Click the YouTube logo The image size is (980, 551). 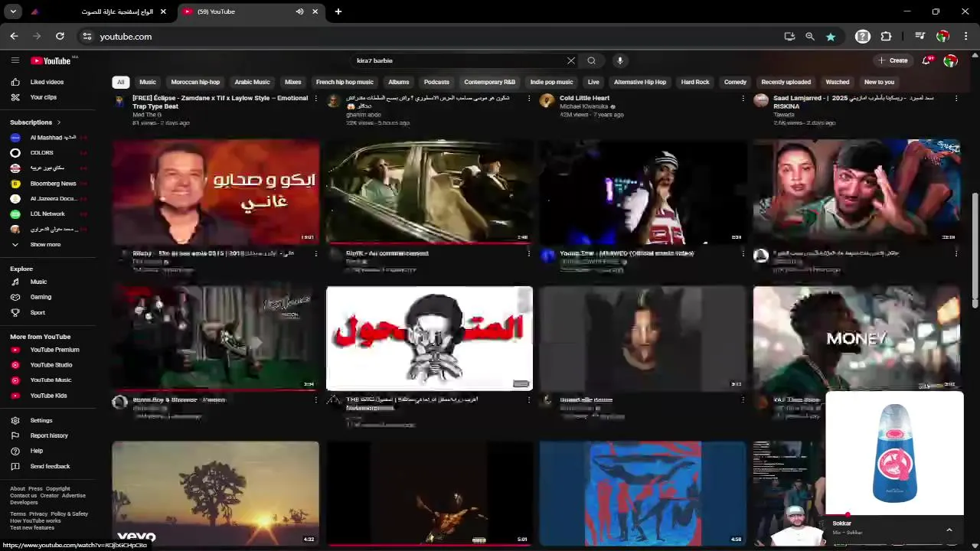pyautogui.click(x=51, y=60)
